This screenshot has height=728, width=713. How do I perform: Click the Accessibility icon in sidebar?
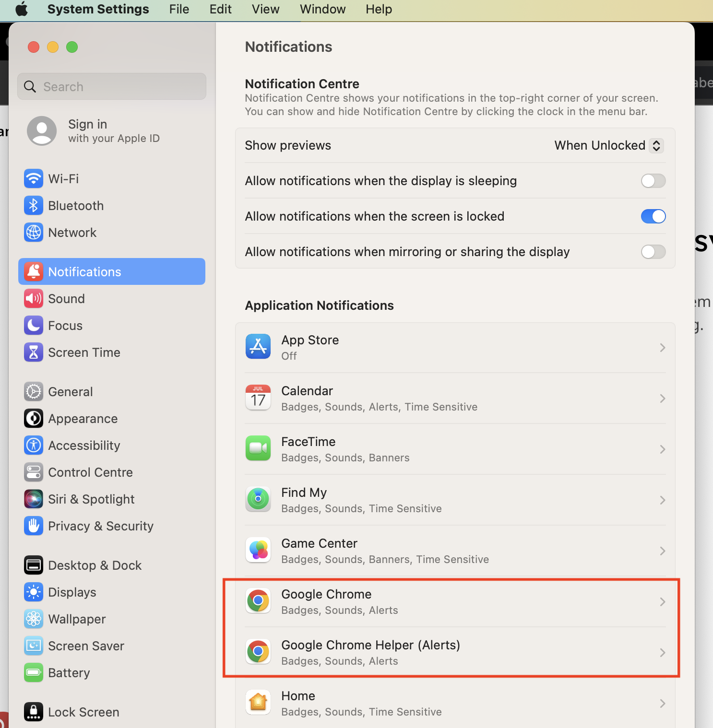coord(34,446)
